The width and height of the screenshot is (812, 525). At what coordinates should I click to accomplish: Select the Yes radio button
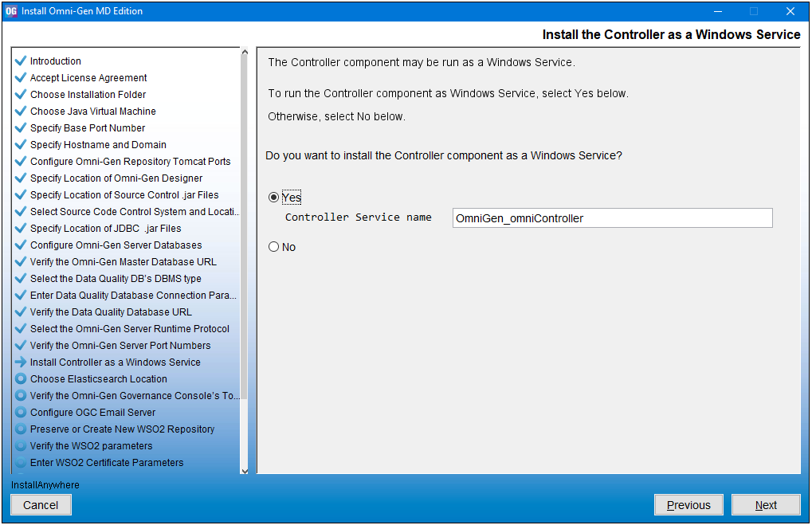(x=273, y=197)
